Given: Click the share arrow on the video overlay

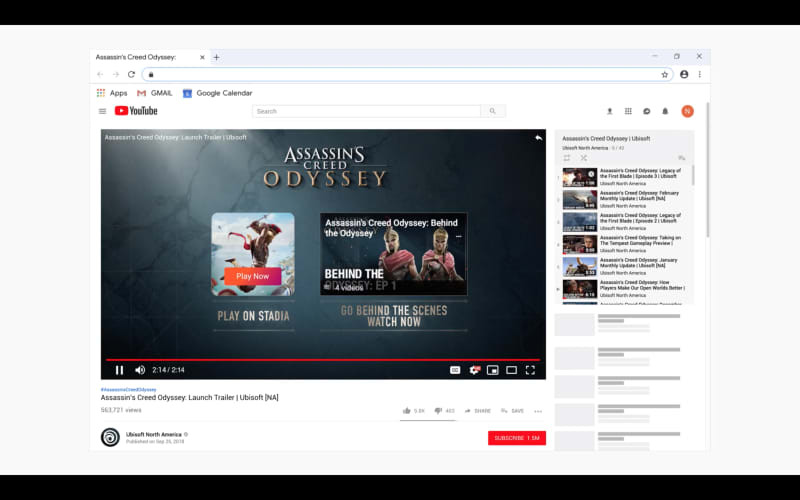Looking at the screenshot, I should tap(538, 138).
